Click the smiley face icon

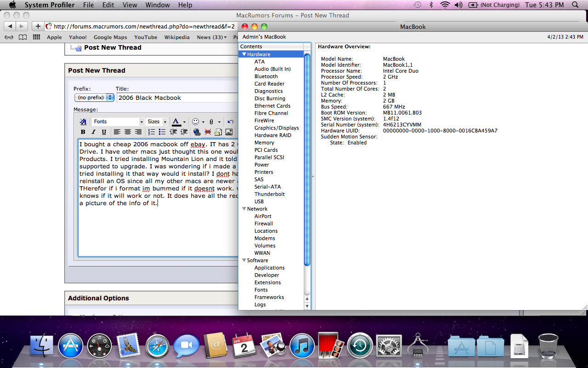196,122
